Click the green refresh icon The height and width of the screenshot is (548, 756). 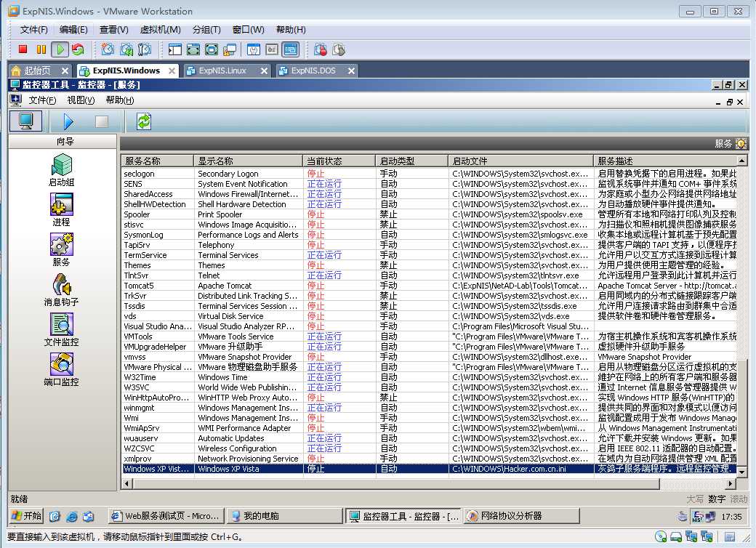(144, 121)
